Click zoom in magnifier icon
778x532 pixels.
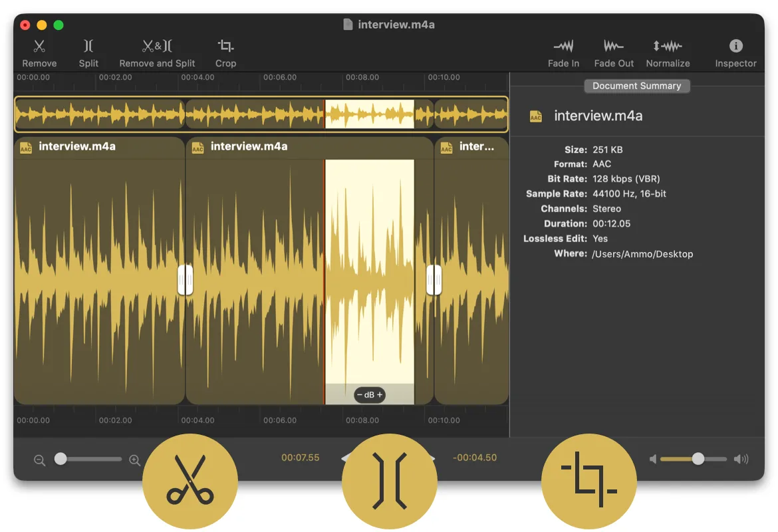tap(134, 460)
